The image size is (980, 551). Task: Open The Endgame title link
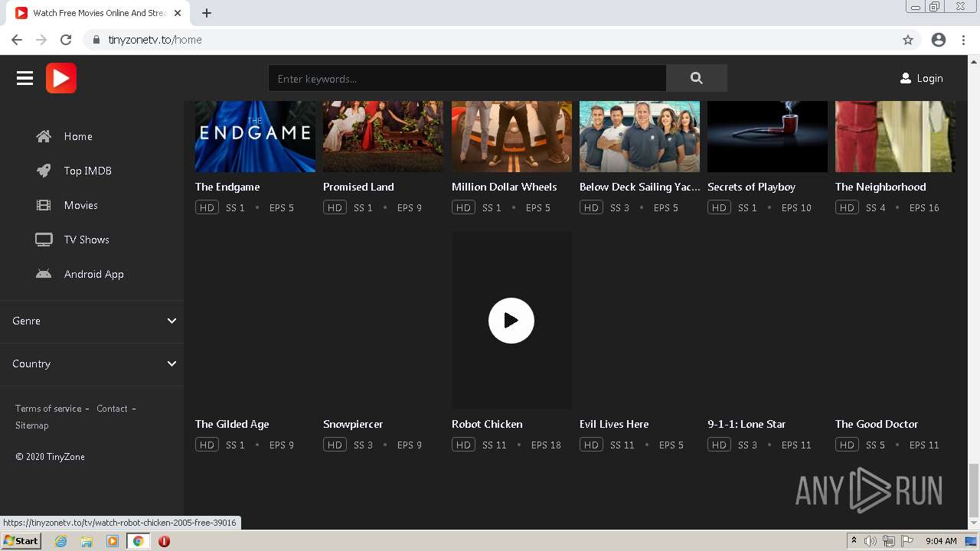[x=227, y=187]
